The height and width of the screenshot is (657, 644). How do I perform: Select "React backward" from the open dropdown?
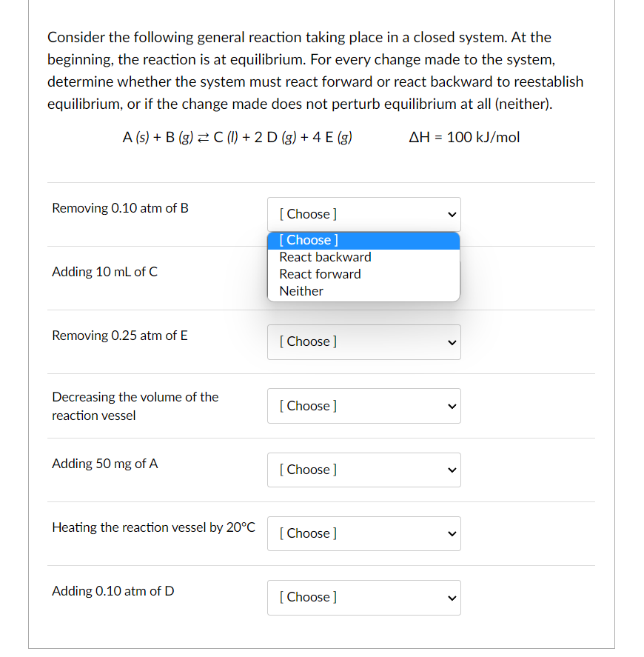324,257
